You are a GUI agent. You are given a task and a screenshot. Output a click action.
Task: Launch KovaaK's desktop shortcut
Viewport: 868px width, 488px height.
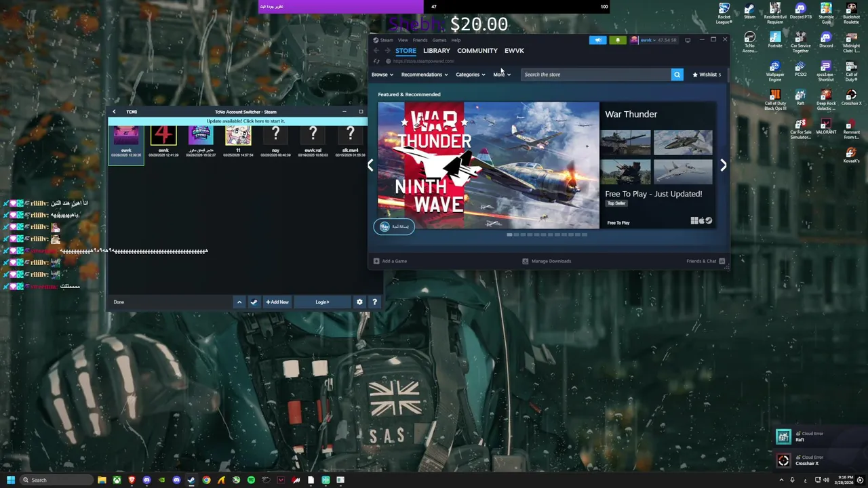coord(851,156)
